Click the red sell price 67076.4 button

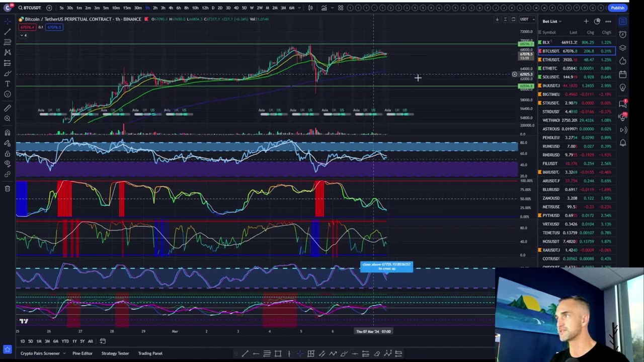click(x=28, y=27)
